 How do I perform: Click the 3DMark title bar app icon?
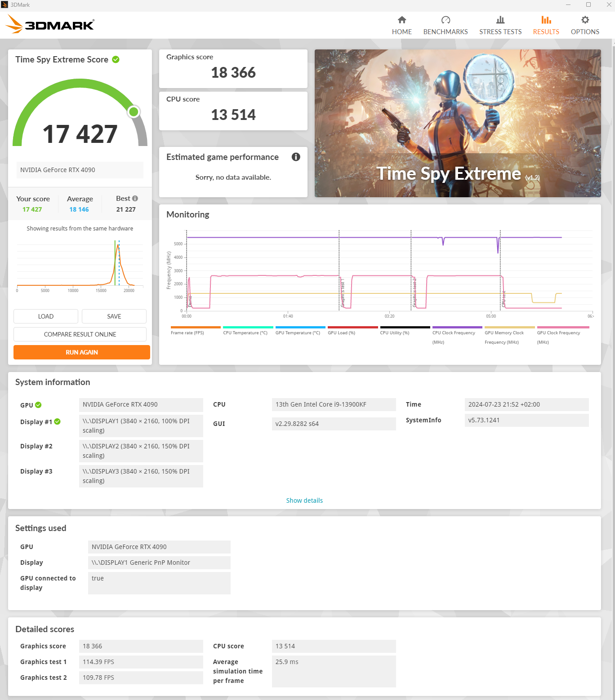click(x=4, y=4)
